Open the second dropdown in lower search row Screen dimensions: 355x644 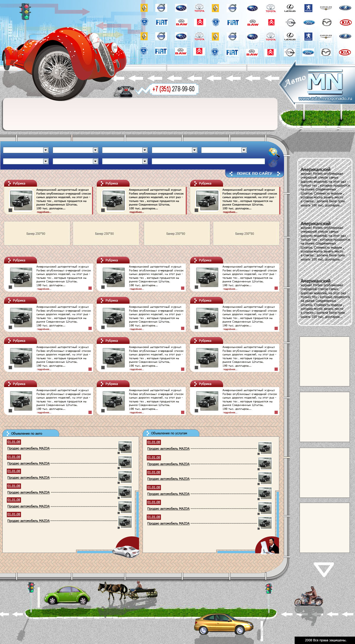point(75,161)
